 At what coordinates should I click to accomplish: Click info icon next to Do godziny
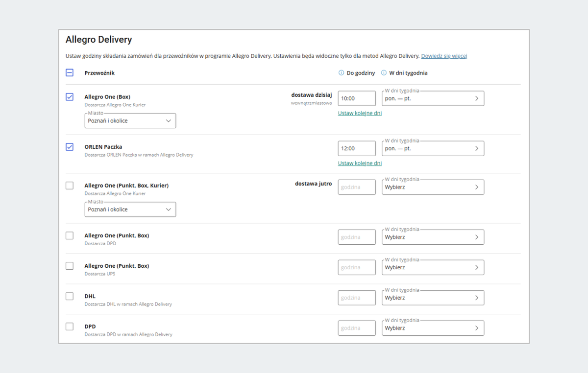point(341,73)
